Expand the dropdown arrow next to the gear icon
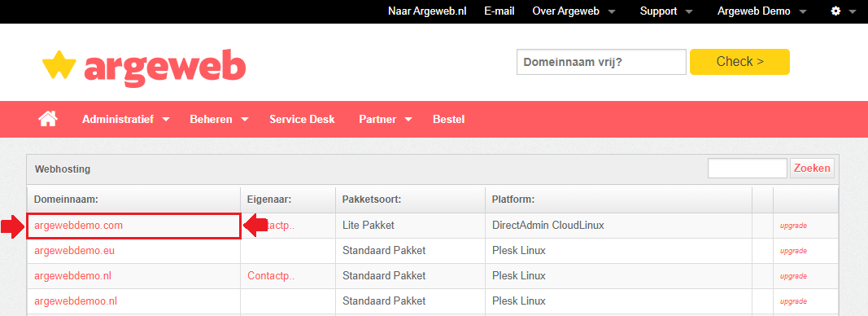Image resolution: width=868 pixels, height=316 pixels. (852, 11)
